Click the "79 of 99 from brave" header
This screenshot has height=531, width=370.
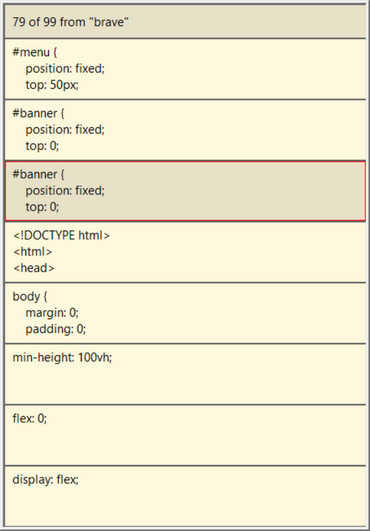pyautogui.click(x=185, y=22)
